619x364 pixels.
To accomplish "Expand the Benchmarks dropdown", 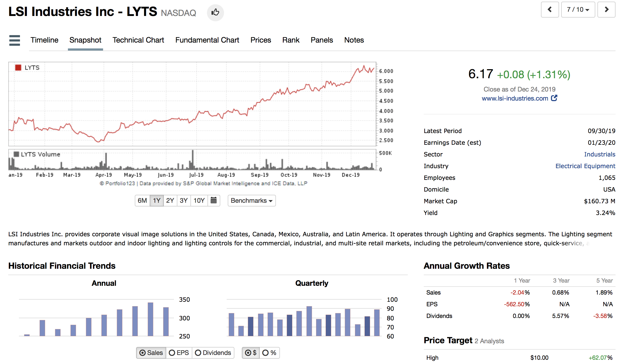I will point(252,201).
